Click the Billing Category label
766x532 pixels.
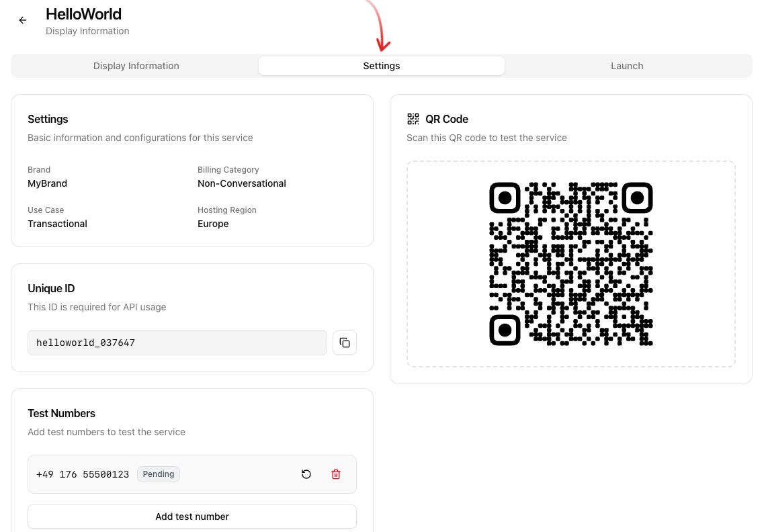[x=228, y=169]
